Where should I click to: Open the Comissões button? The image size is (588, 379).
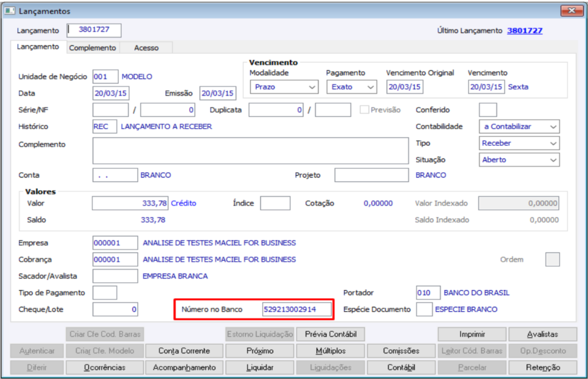click(x=401, y=351)
